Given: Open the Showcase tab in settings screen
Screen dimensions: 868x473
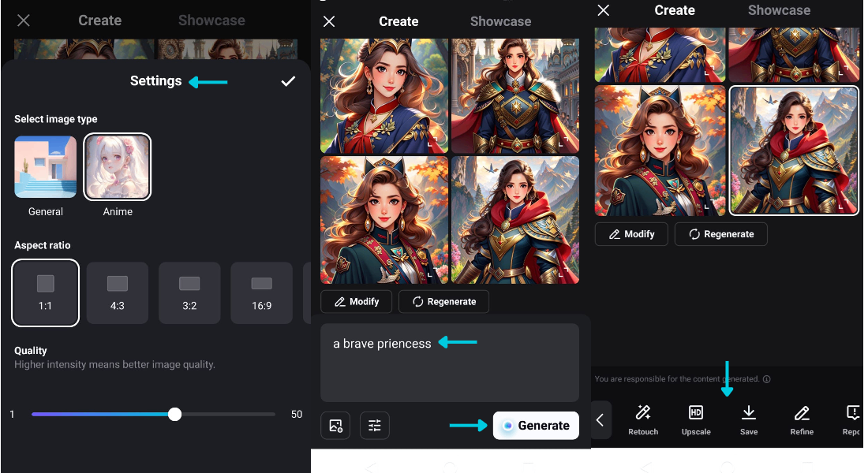Looking at the screenshot, I should 211,20.
